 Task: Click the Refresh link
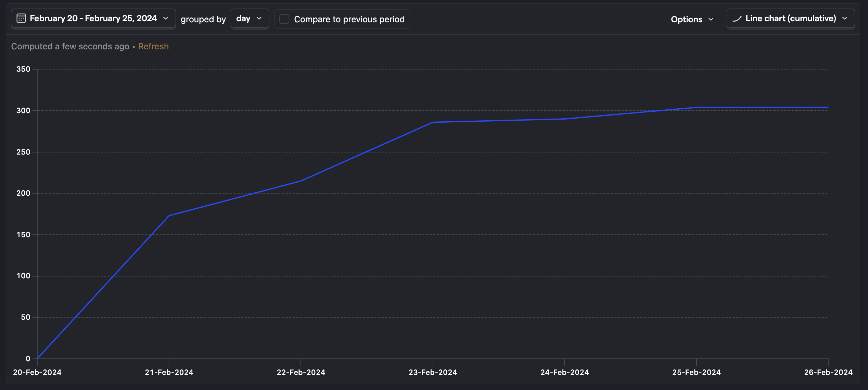(x=153, y=46)
